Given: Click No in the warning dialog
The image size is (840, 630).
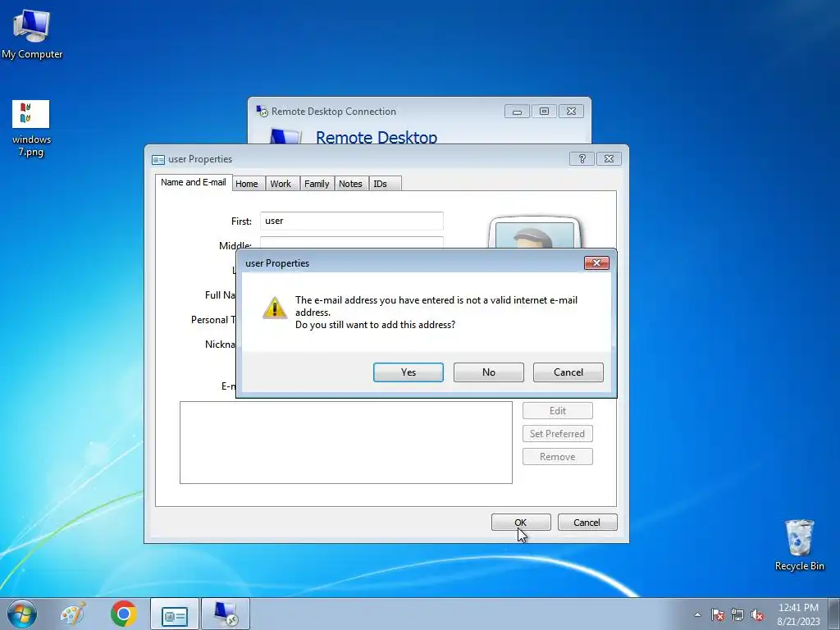Looking at the screenshot, I should click(x=489, y=372).
